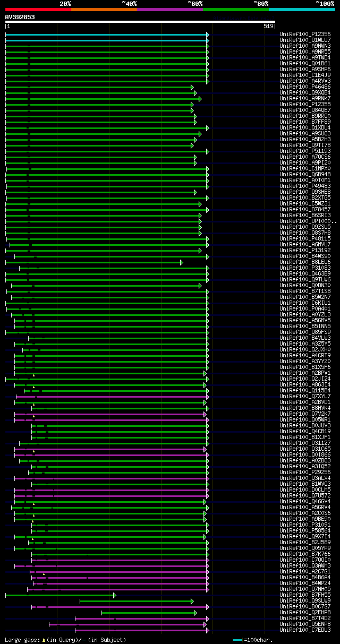The image size is (340, 644).
Task: Select UniRef100_O31127 entry
Action: [x=305, y=443]
